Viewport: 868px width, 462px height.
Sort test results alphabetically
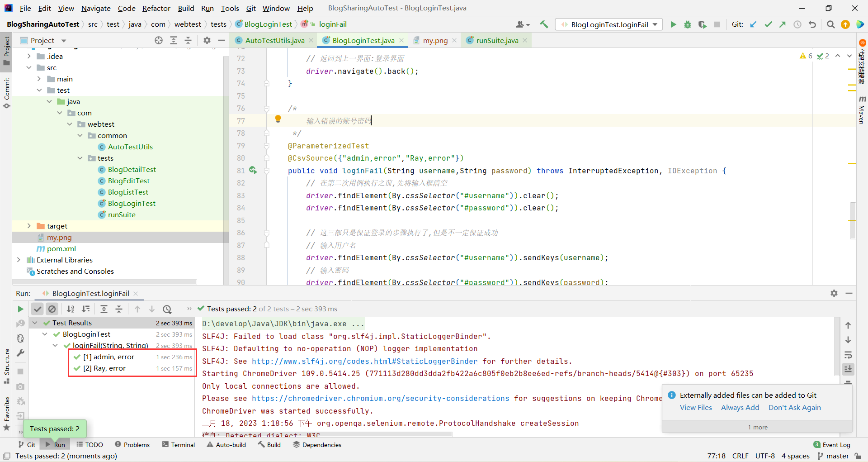(x=71, y=309)
